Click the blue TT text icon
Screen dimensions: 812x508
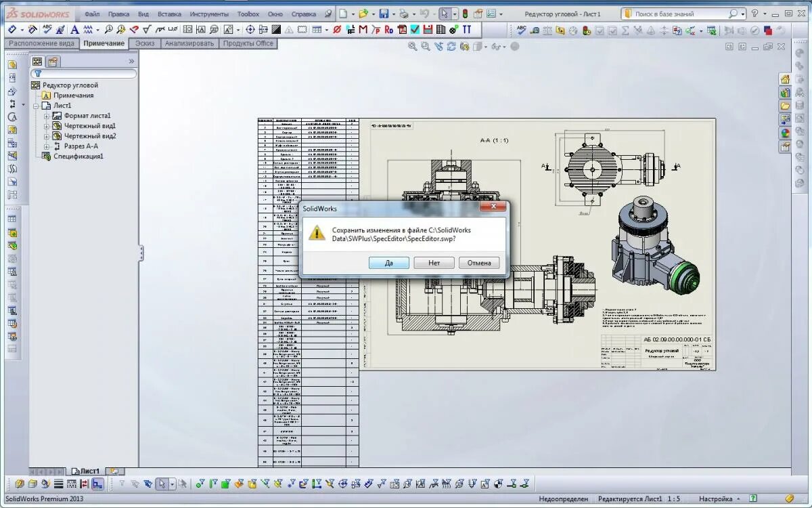(x=467, y=30)
